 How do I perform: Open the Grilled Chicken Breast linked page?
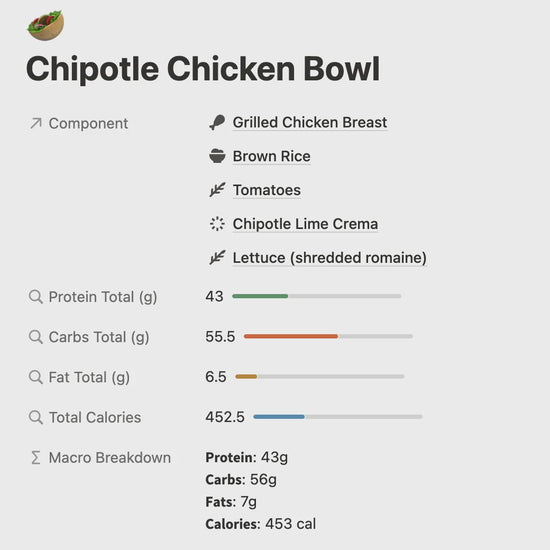(x=310, y=122)
